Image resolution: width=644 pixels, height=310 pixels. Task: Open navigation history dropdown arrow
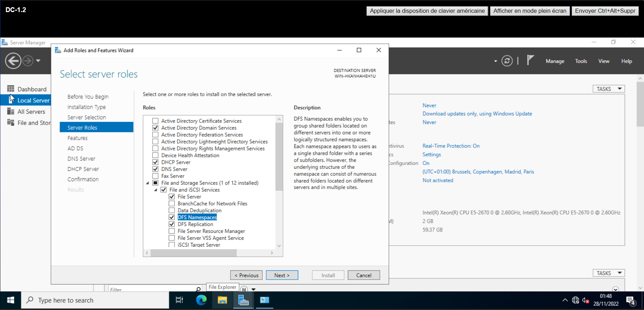pyautogui.click(x=38, y=61)
